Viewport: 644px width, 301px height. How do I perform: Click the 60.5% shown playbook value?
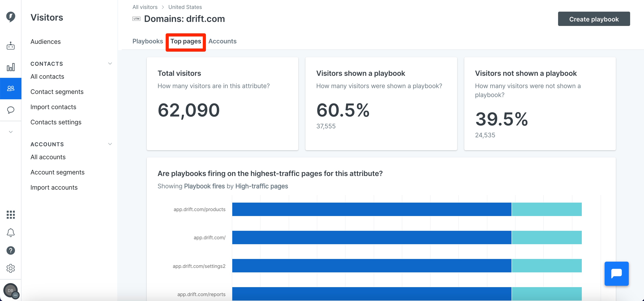coord(343,110)
